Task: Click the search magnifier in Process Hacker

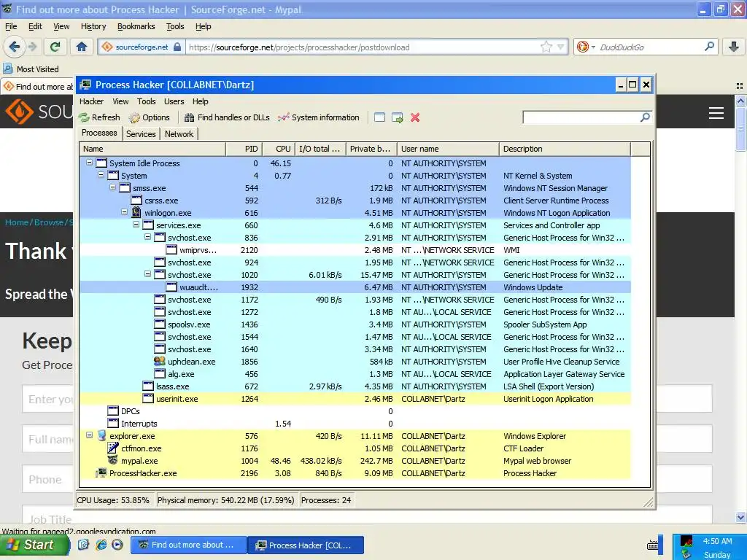Action: tap(645, 117)
